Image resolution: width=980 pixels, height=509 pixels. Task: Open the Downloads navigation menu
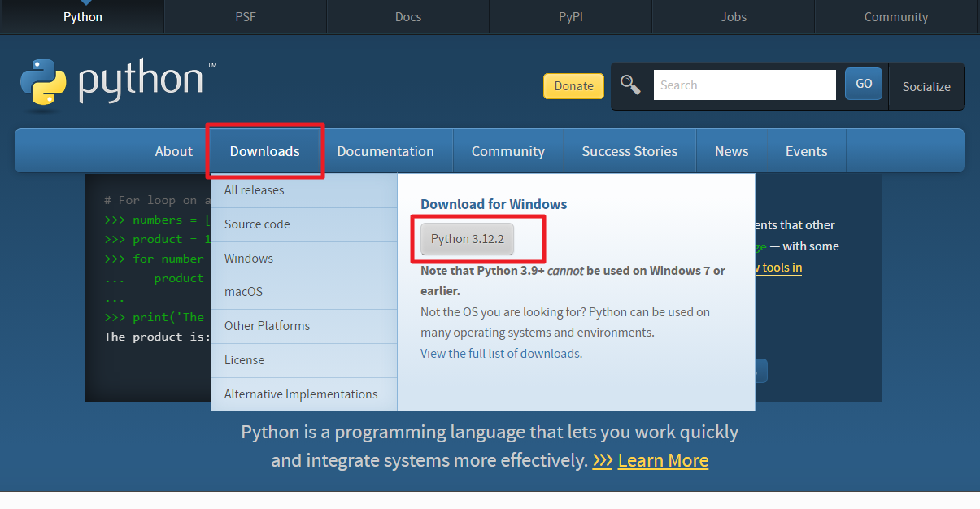point(265,151)
